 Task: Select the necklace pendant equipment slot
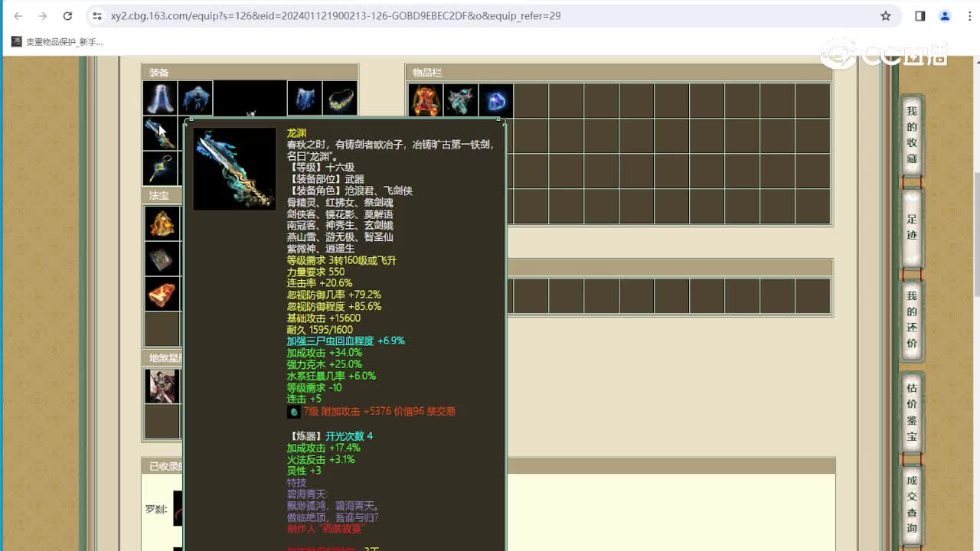[x=161, y=168]
